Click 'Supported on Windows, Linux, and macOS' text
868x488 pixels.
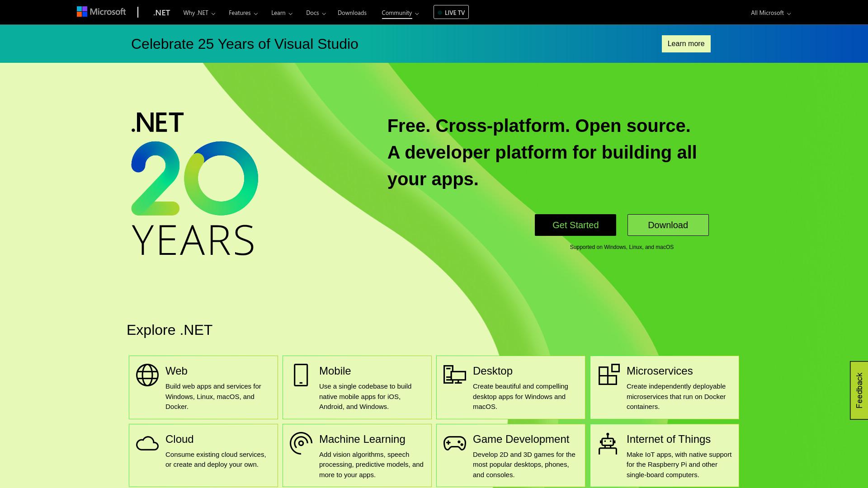pyautogui.click(x=622, y=247)
